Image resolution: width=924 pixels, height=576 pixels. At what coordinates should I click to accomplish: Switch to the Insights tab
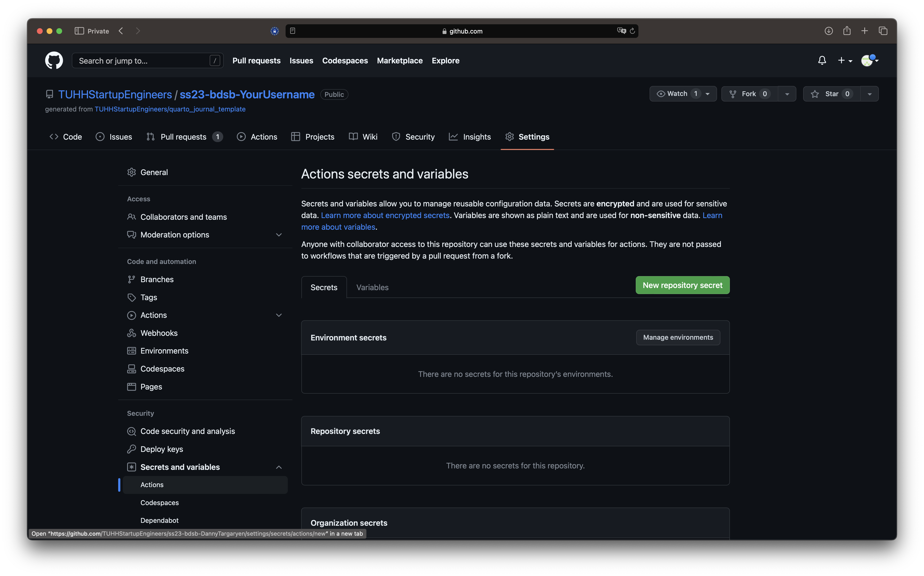pos(470,137)
